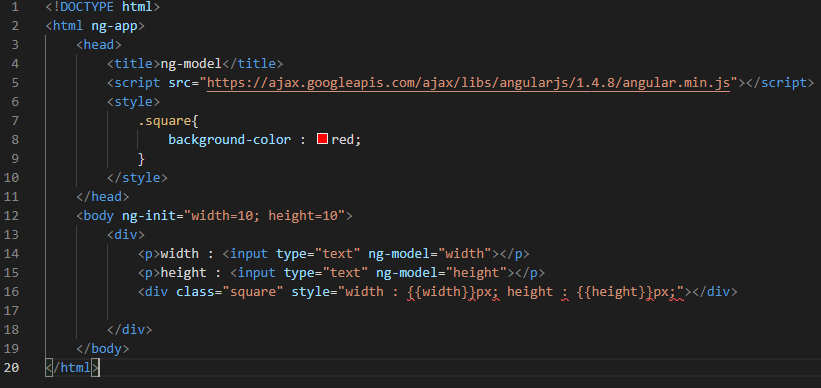Viewport: 821px width, 388px height.
Task: Click the closing </body> tag
Action: point(103,348)
